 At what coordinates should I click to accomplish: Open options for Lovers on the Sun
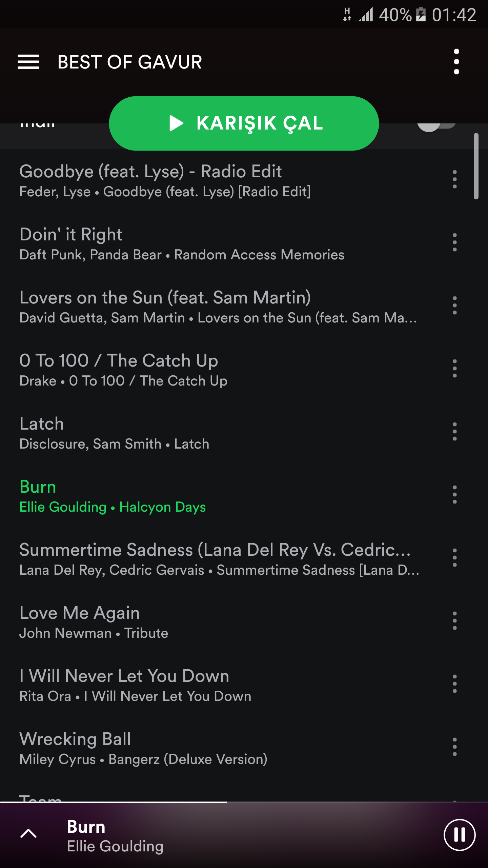pos(455,305)
